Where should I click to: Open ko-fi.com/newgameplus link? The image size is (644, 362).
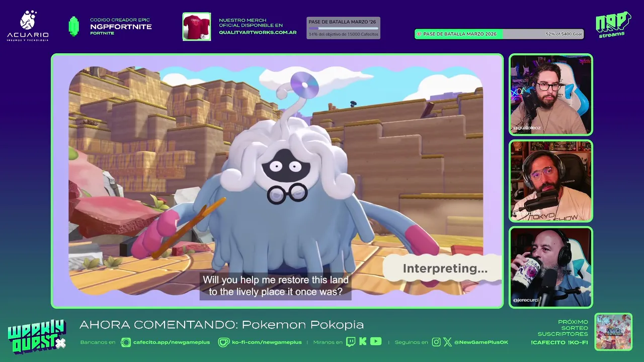click(x=267, y=342)
